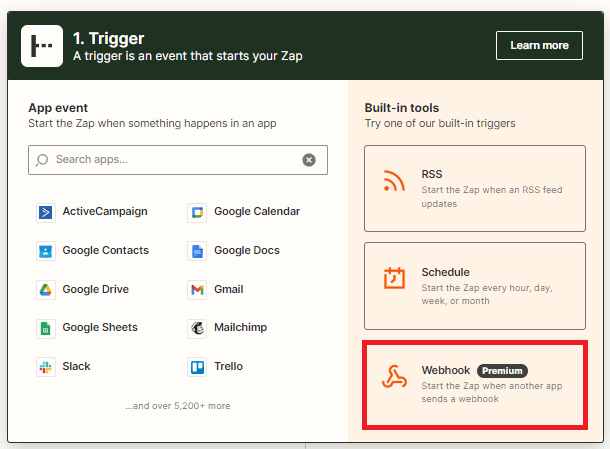The height and width of the screenshot is (449, 610).
Task: Click the Webhook icon
Action: click(x=394, y=377)
